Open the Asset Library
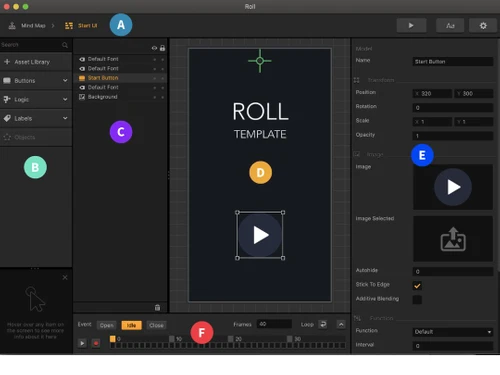Viewport: 500px width, 375px height. click(x=36, y=62)
